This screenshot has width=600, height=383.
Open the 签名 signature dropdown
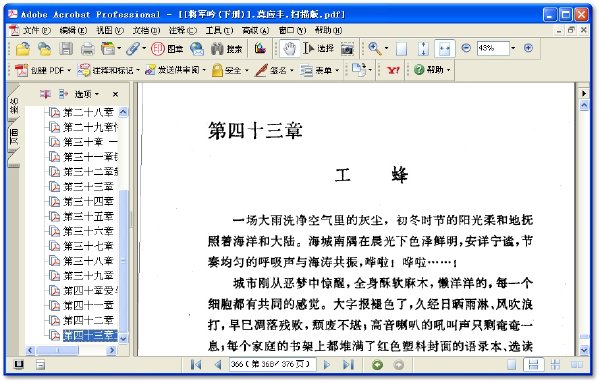click(x=274, y=70)
